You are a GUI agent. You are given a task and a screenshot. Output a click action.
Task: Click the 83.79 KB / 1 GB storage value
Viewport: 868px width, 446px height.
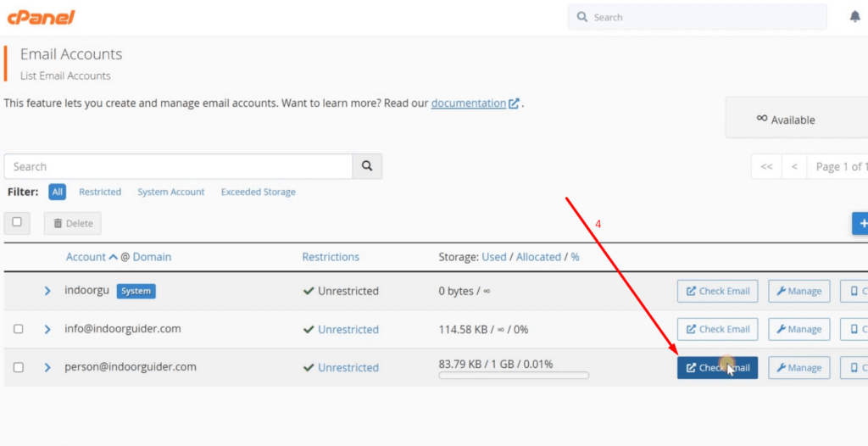click(x=495, y=364)
